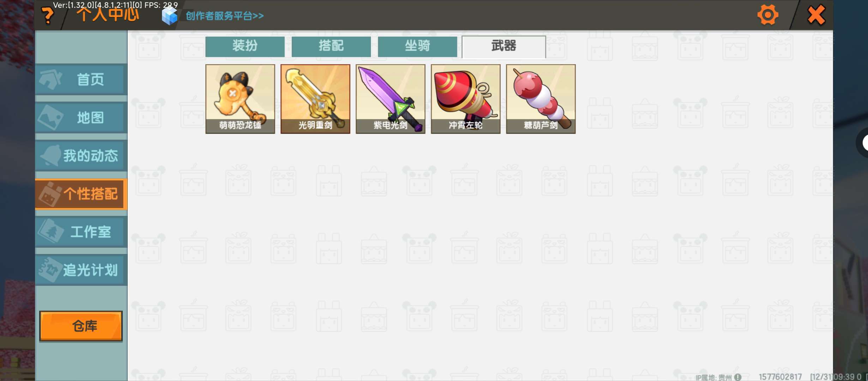Select 个性搭配 sidebar item
Screen dimensions: 868x381
(81, 194)
